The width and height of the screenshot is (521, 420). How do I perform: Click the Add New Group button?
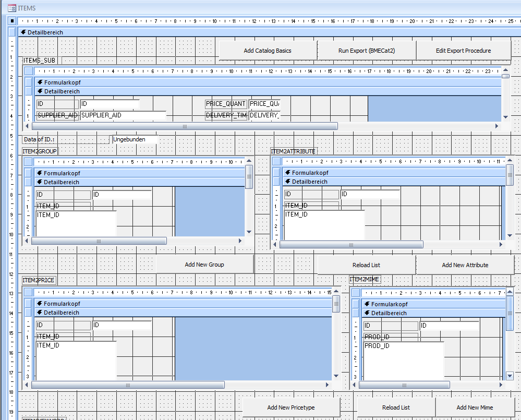[204, 265]
